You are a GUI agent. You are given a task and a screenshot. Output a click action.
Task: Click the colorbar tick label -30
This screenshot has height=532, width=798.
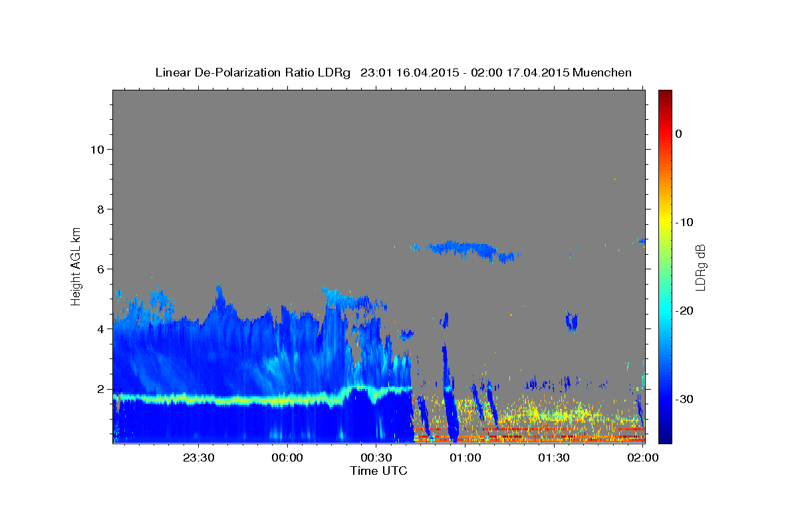click(684, 399)
